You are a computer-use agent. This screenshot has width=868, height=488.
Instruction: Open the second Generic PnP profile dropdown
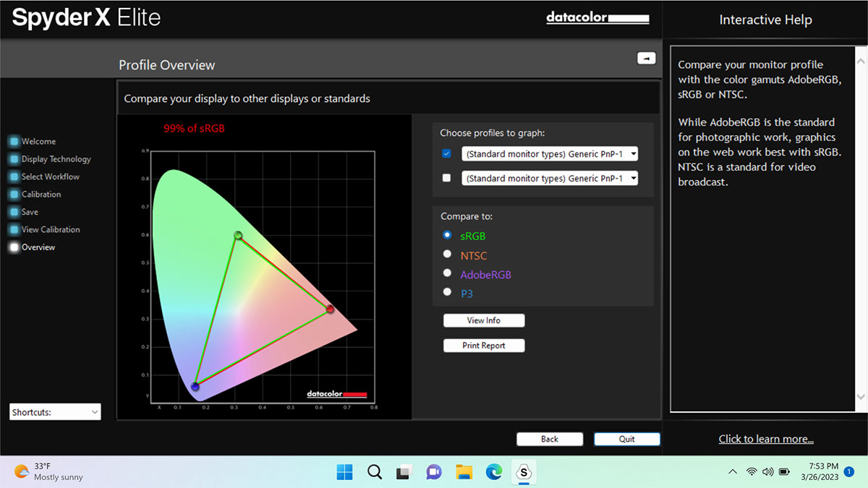point(550,178)
